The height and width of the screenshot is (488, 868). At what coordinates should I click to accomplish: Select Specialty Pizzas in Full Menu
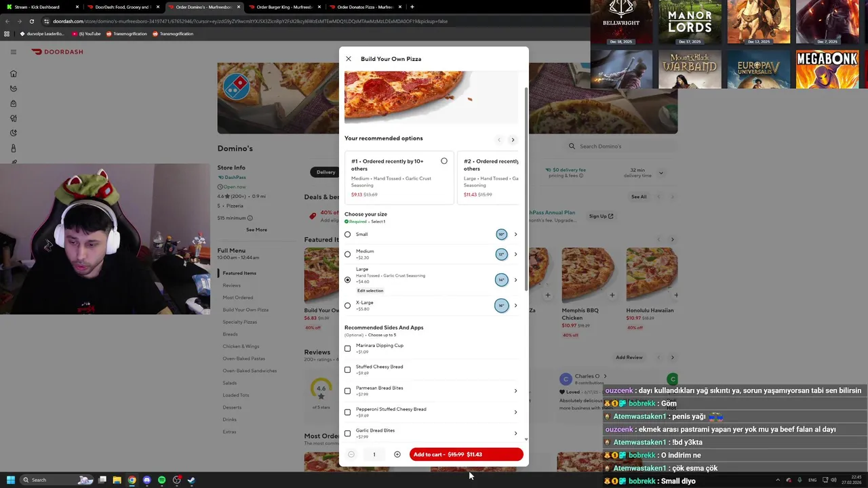click(240, 322)
